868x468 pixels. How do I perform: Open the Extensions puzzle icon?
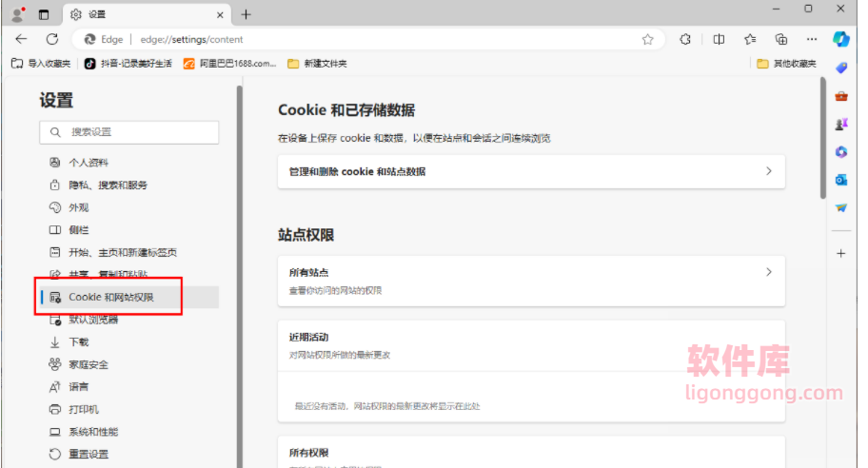685,39
